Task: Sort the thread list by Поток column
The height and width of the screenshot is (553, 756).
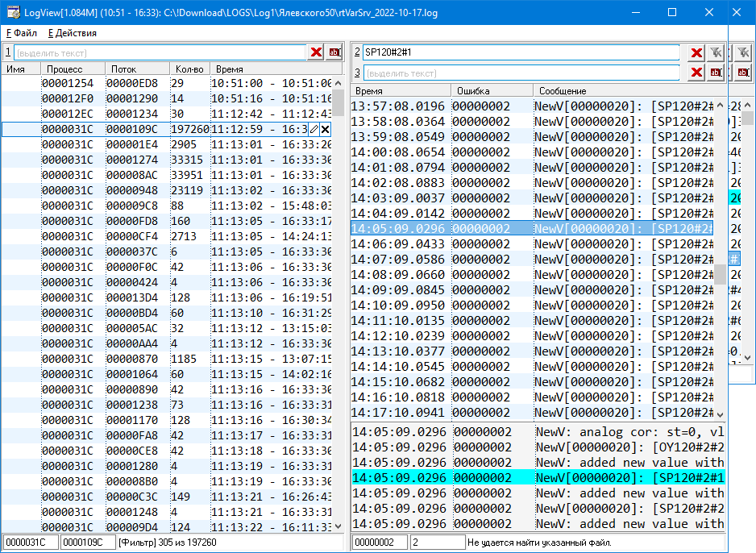Action: coord(137,69)
